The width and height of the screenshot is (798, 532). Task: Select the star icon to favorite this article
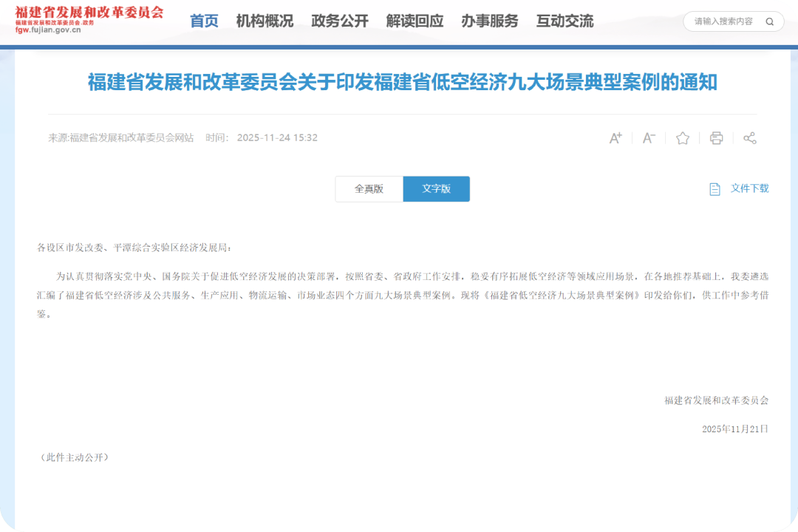(682, 137)
